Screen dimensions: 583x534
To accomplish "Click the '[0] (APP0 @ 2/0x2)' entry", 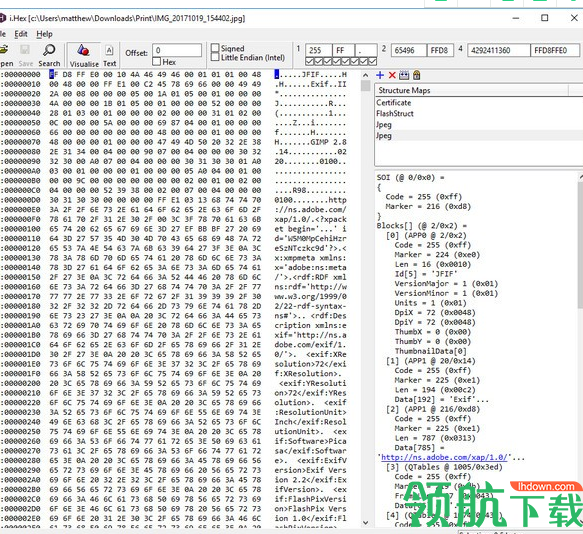I will click(x=426, y=235).
